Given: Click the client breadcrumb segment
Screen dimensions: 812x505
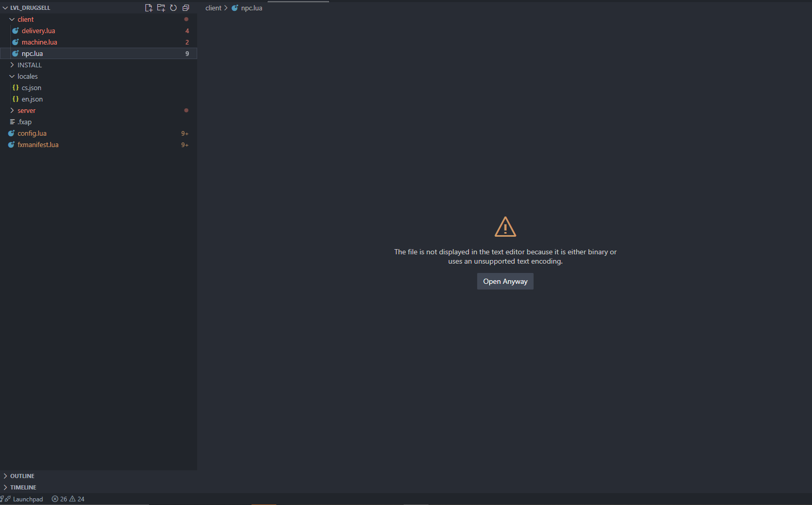Looking at the screenshot, I should [x=213, y=8].
